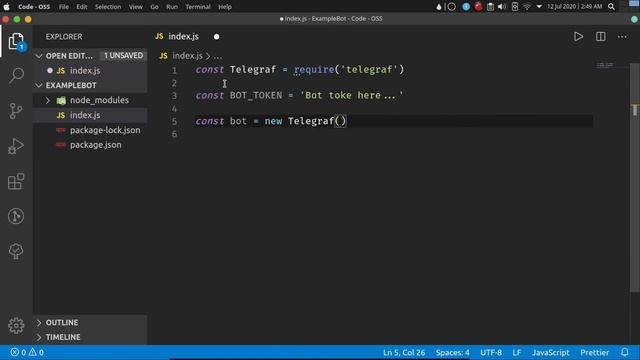Open the Git history clock icon
Image resolution: width=640 pixels, height=360 pixels.
[x=16, y=216]
